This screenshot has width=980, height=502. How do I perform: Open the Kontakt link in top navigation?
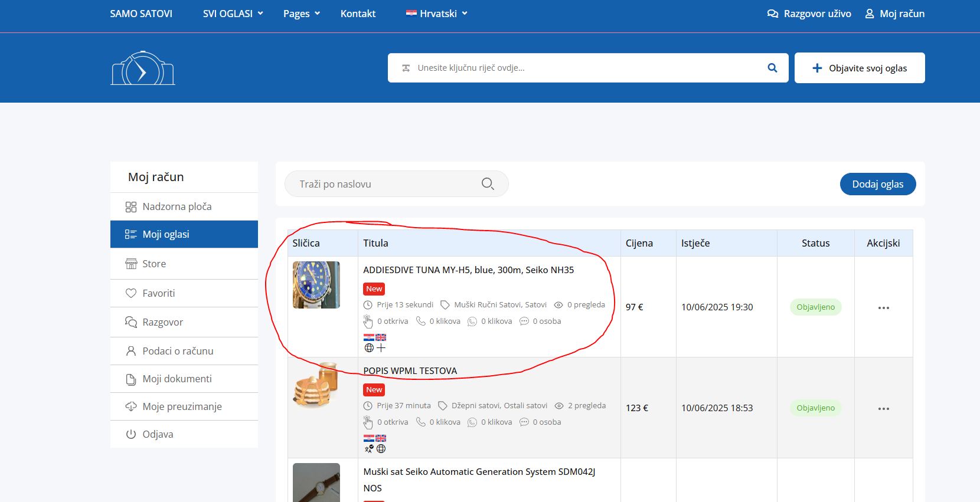coord(358,14)
